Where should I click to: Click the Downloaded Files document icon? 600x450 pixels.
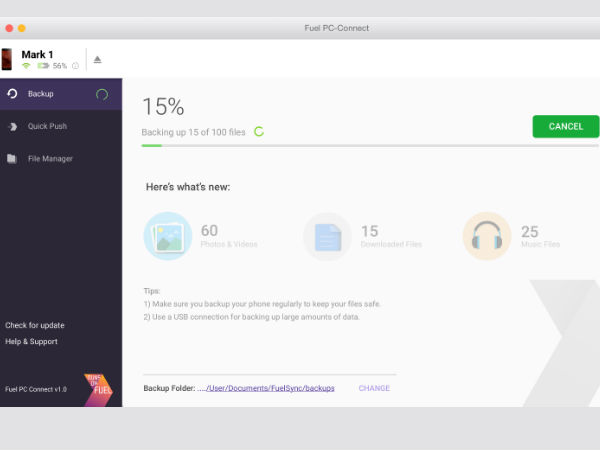point(328,236)
